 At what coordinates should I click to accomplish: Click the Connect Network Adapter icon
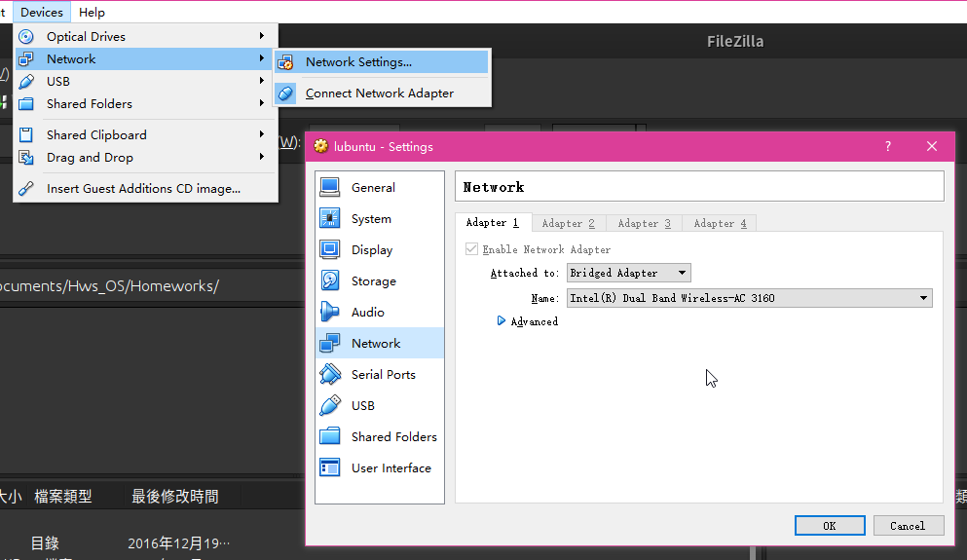285,93
